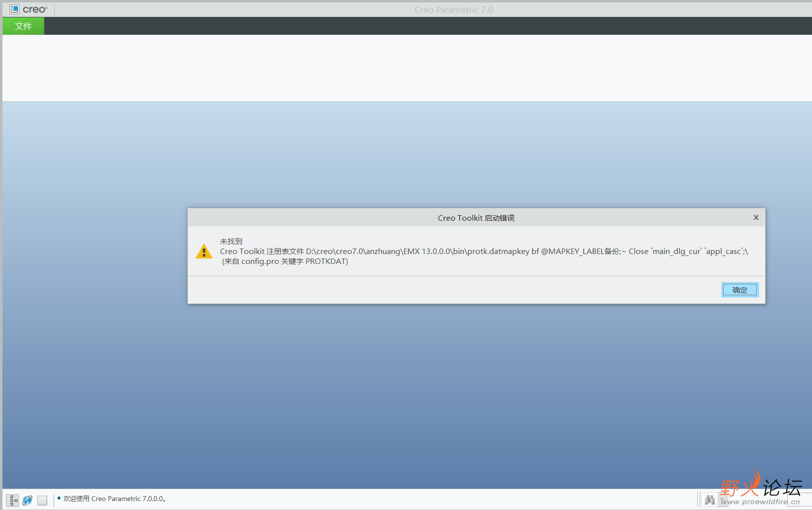The height and width of the screenshot is (510, 812).
Task: Toggle the model tree navigator icon
Action: (x=13, y=500)
